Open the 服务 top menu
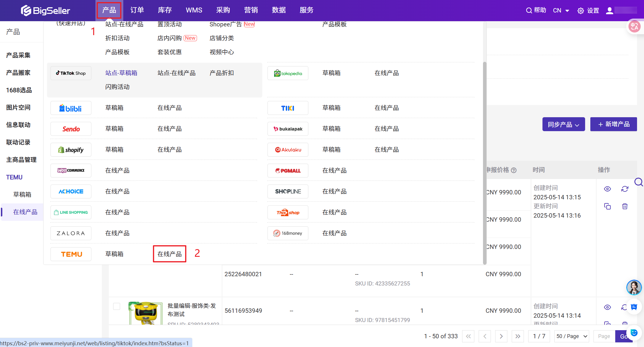644x347 pixels. click(307, 10)
